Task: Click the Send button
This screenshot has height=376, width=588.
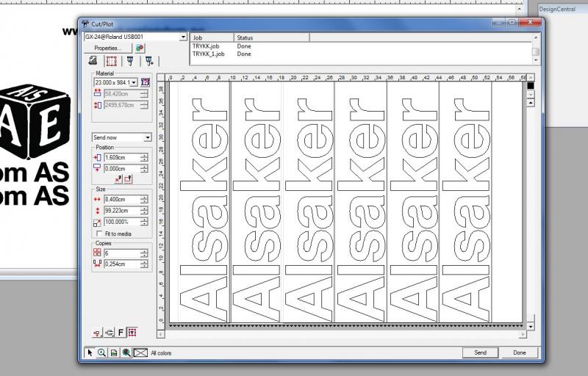Action: [481, 352]
